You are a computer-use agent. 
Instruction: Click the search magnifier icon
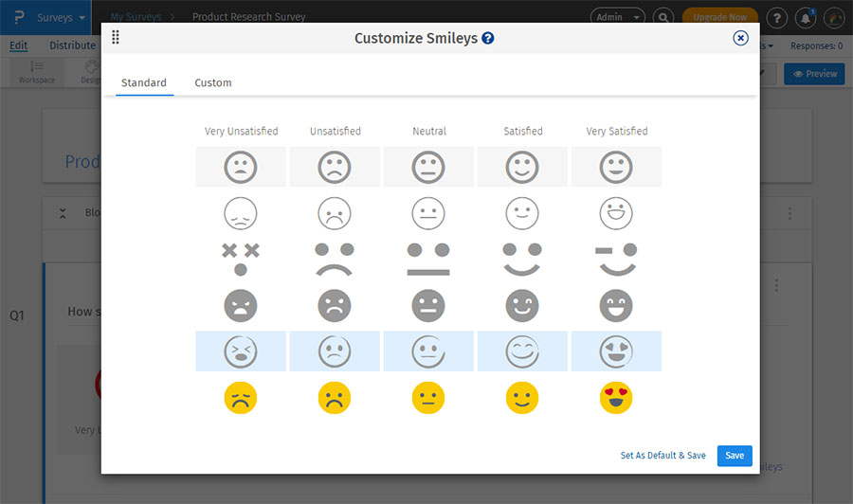[664, 18]
